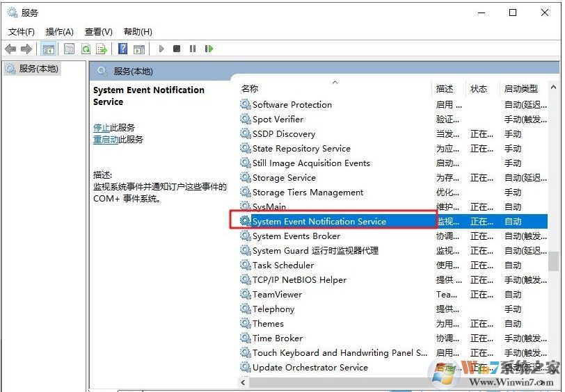The image size is (565, 392).
Task: Select State Repository Service row
Action: [x=394, y=148]
